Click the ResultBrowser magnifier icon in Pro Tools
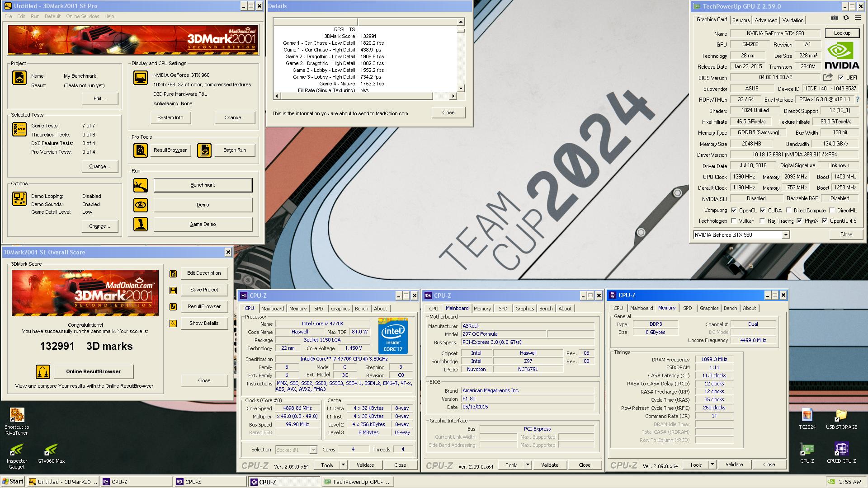This screenshot has width=868, height=488. pyautogui.click(x=141, y=150)
